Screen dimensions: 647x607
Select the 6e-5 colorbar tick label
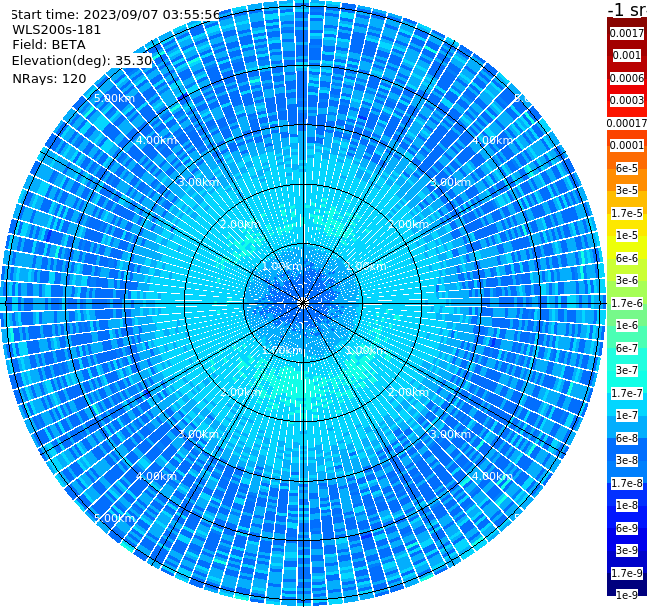(627, 168)
